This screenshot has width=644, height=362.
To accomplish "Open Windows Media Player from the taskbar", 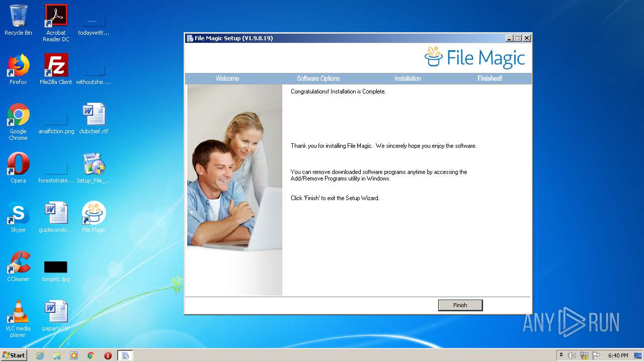I will 74,355.
